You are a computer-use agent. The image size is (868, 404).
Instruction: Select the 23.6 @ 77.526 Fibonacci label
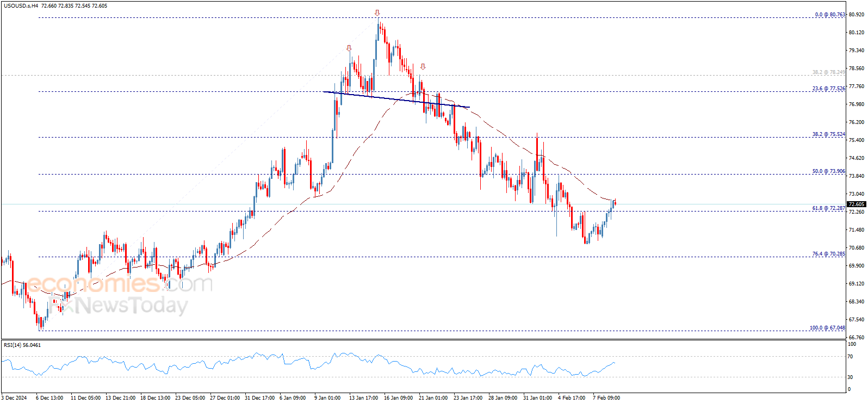tap(829, 89)
